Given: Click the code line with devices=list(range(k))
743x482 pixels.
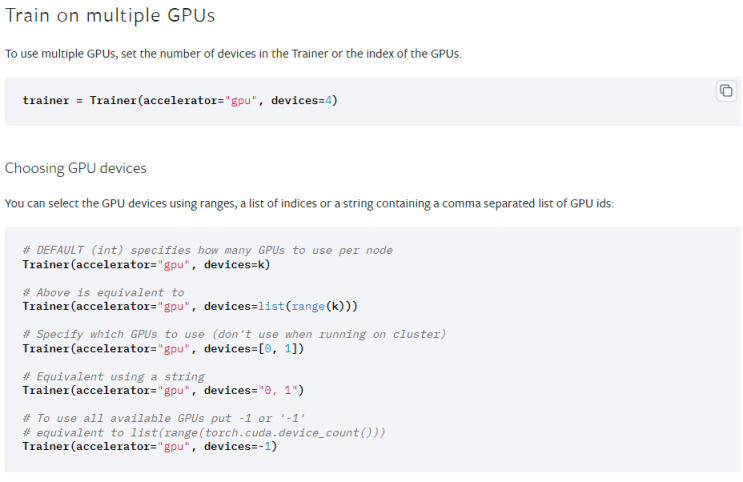Looking at the screenshot, I should [190, 306].
